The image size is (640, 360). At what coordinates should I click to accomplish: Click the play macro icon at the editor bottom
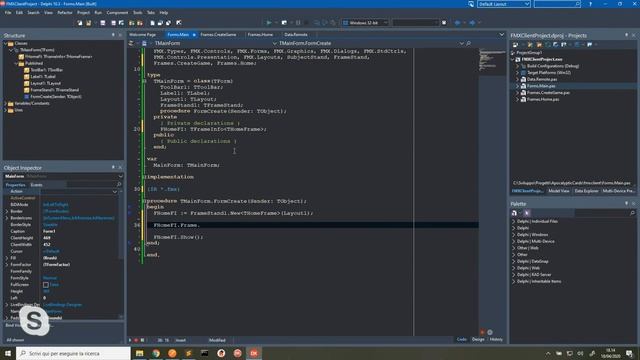[x=130, y=340]
